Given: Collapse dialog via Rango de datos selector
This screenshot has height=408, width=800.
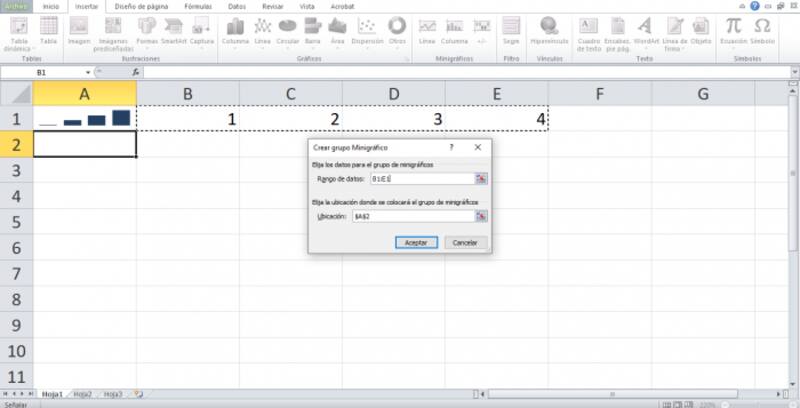Looking at the screenshot, I should click(x=481, y=178).
